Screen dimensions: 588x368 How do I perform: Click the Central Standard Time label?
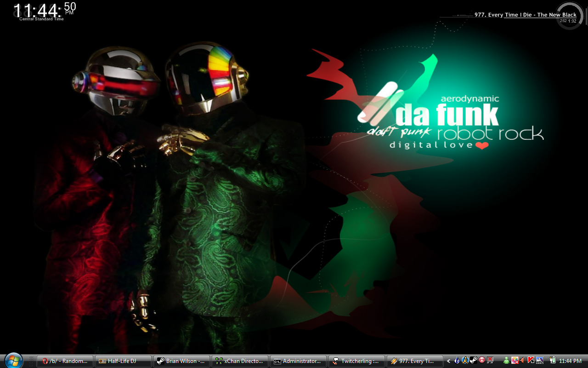tap(41, 19)
